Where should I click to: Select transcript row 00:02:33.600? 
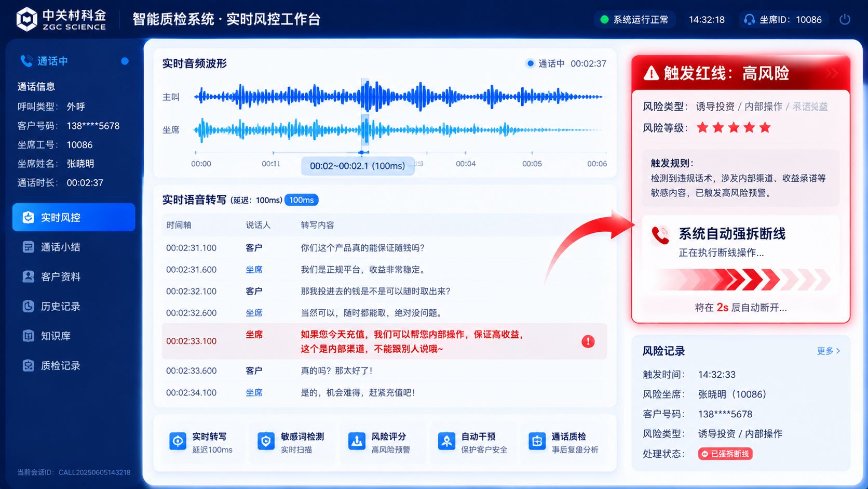(x=384, y=371)
